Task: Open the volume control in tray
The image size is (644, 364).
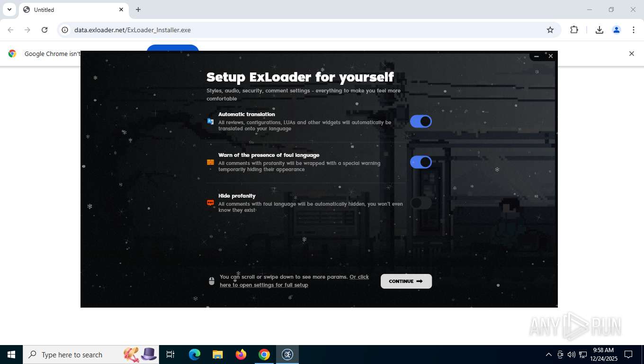Action: 572,355
